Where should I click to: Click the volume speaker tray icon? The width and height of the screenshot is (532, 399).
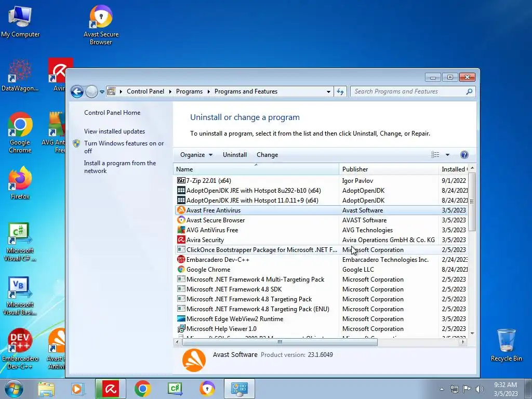pos(480,389)
